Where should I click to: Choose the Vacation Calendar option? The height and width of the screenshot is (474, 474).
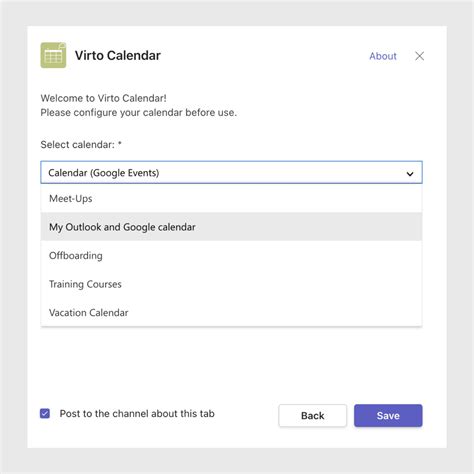[231, 313]
